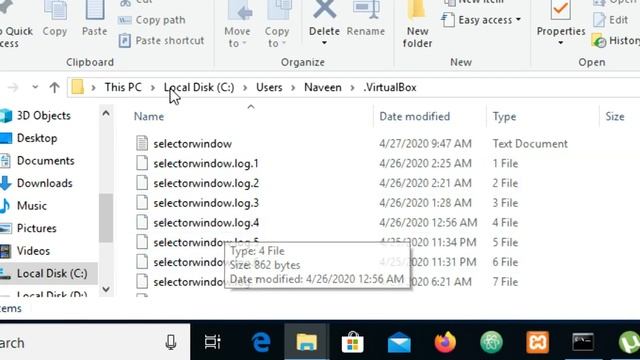Open Task View from the taskbar
The height and width of the screenshot is (360, 640).
click(x=213, y=342)
